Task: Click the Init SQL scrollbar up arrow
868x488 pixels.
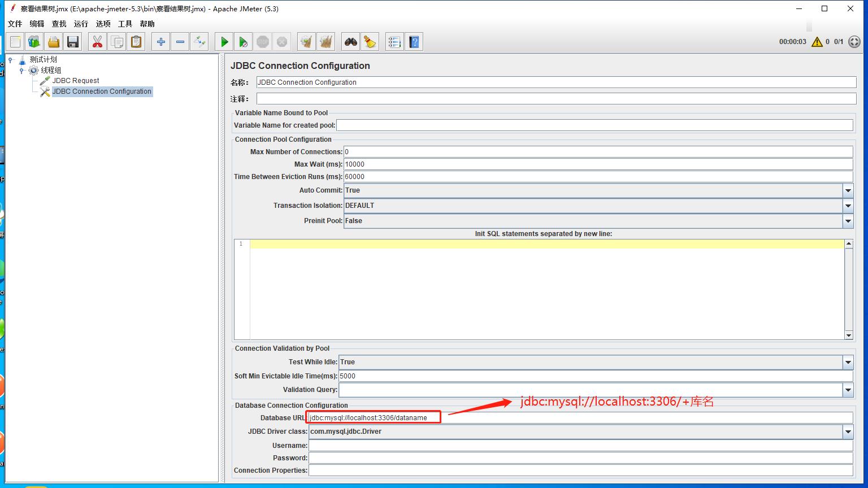Action: [849, 244]
